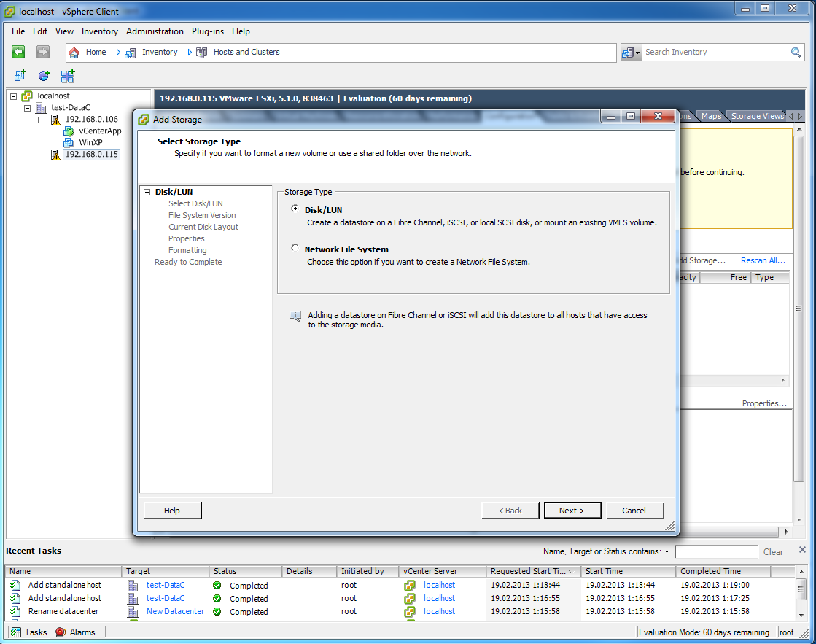Open the Plug-ins menu

[208, 31]
